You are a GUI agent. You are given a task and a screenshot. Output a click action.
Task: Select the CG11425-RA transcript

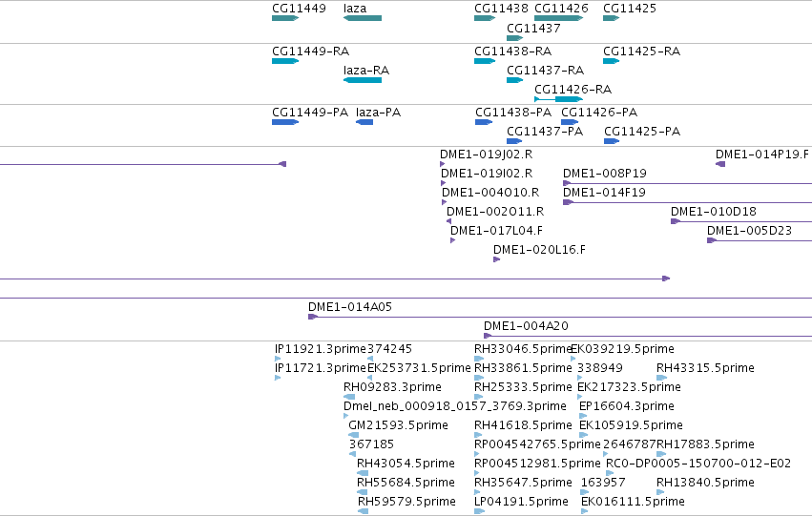(x=611, y=61)
